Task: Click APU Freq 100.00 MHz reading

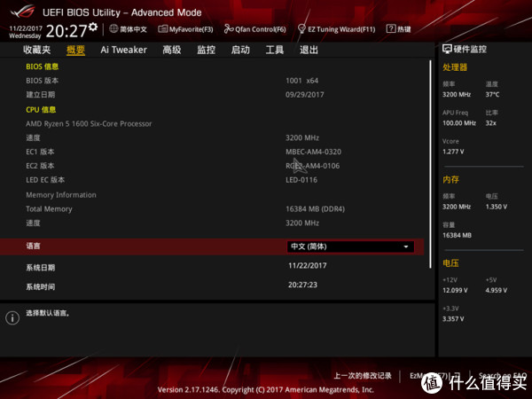Action: coord(459,123)
